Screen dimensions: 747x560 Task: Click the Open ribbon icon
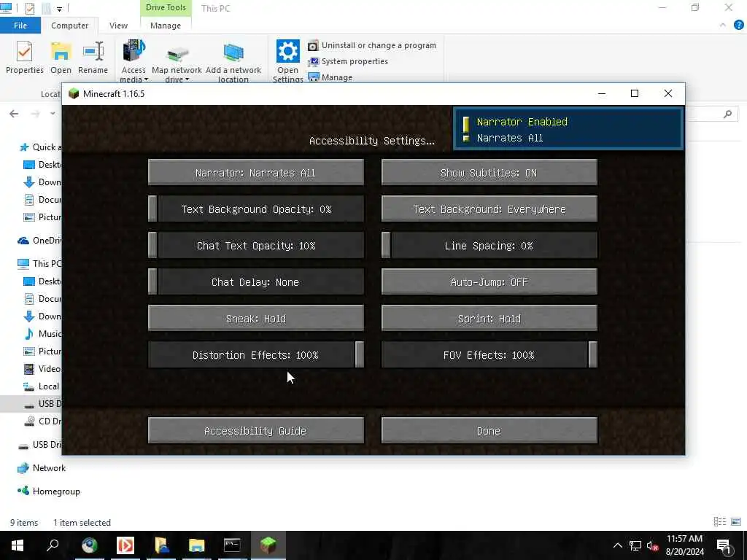pyautogui.click(x=61, y=58)
